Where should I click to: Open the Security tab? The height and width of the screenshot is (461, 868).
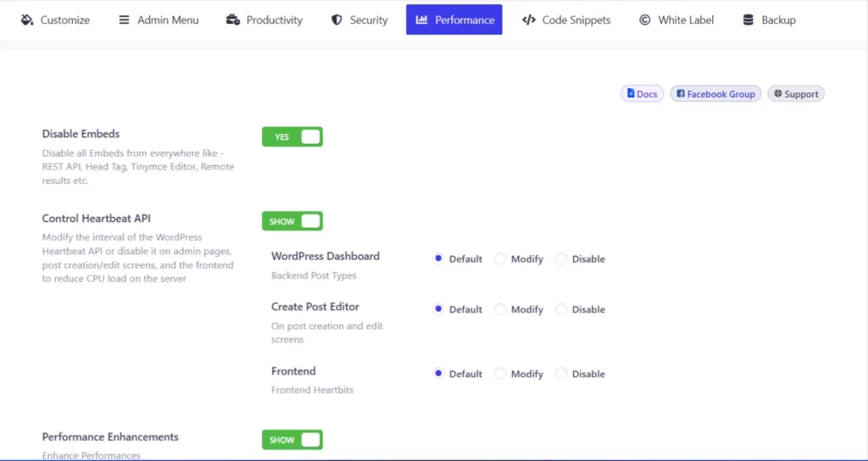(x=359, y=20)
